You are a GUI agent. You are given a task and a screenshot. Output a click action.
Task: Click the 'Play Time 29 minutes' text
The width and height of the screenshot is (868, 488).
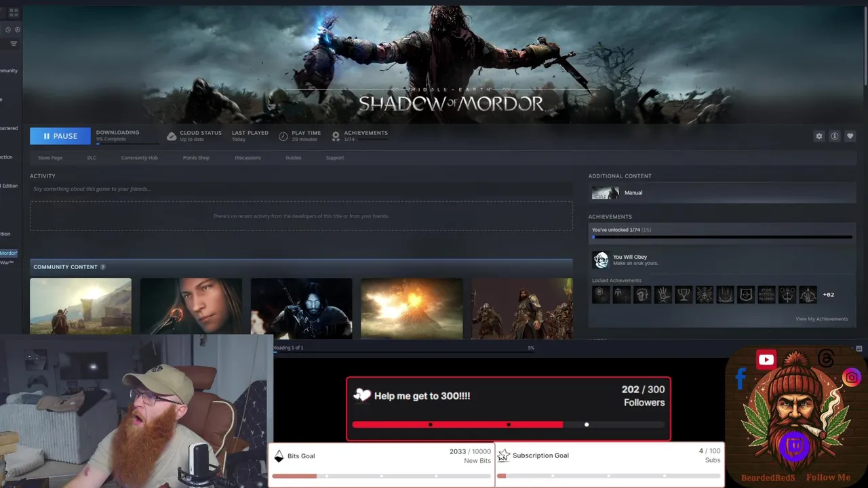306,136
